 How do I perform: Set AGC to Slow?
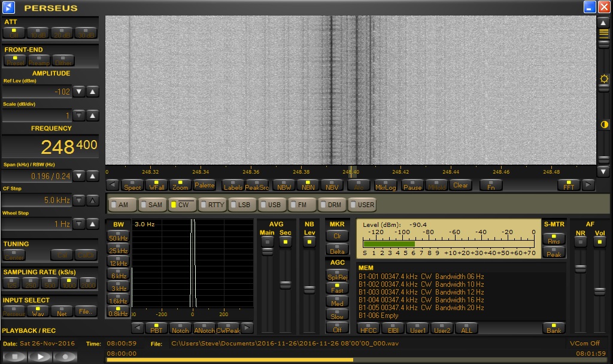[x=337, y=315]
